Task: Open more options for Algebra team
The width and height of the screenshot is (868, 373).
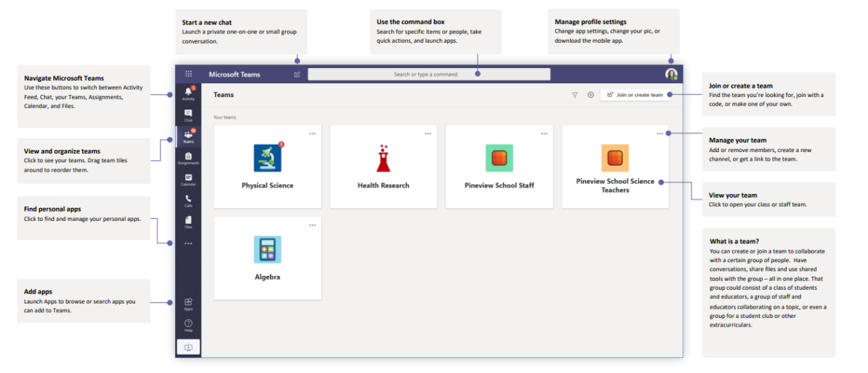Action: pos(312,225)
